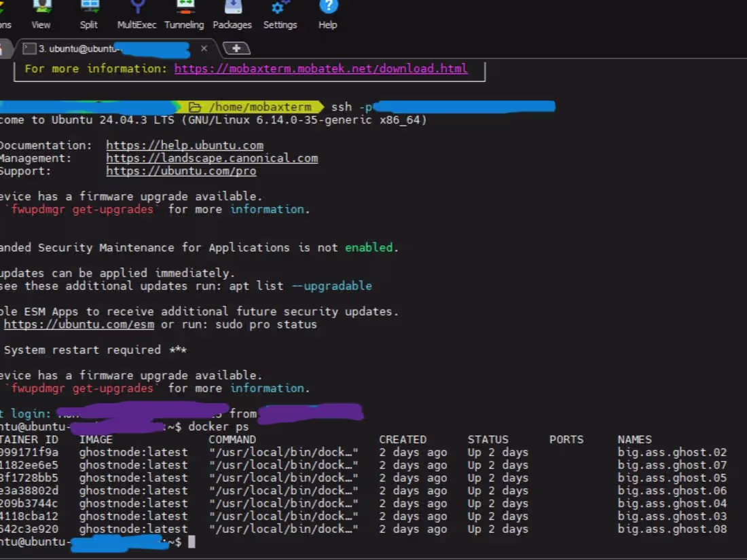Select the ubuntu@ubuntu session tab
Image resolution: width=747 pixels, height=560 pixels.
click(x=114, y=49)
